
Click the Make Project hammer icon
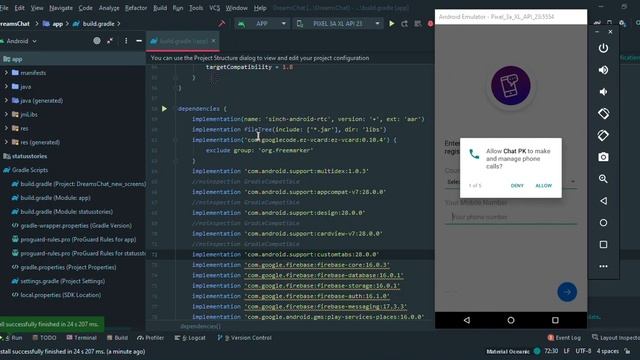click(222, 24)
